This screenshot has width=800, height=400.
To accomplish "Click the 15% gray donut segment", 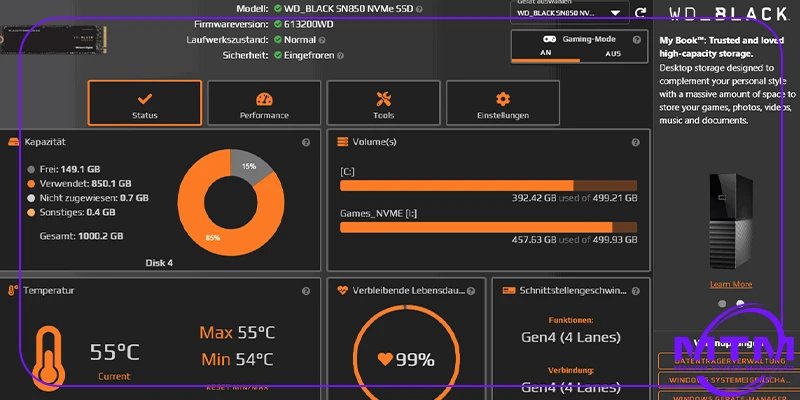I will (x=249, y=166).
